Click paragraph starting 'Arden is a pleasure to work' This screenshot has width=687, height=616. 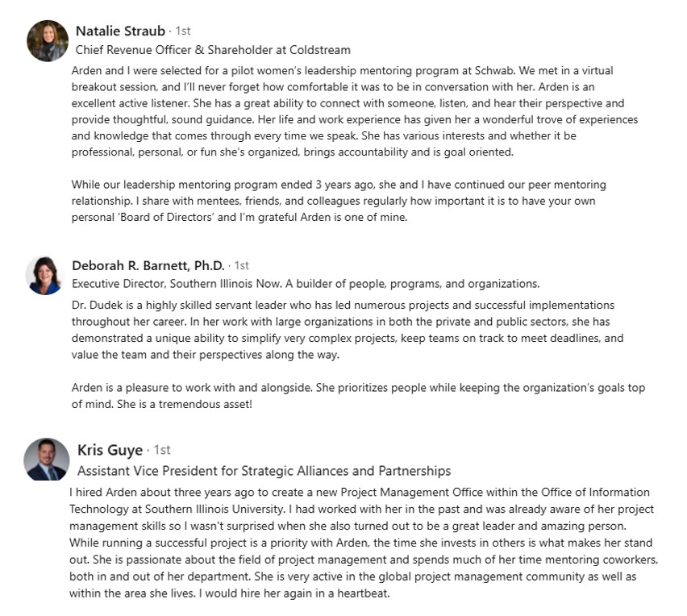click(x=358, y=396)
